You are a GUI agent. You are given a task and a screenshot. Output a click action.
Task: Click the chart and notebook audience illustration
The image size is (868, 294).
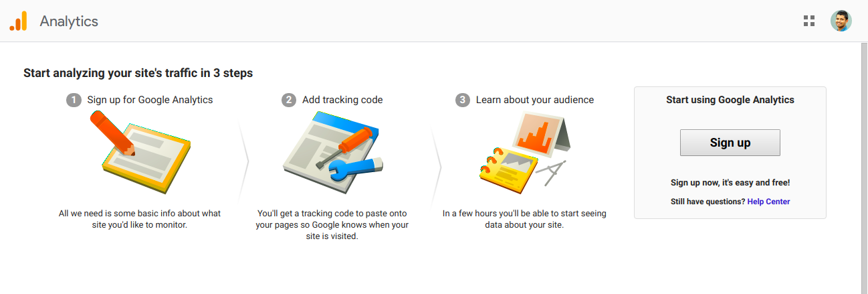point(526,149)
